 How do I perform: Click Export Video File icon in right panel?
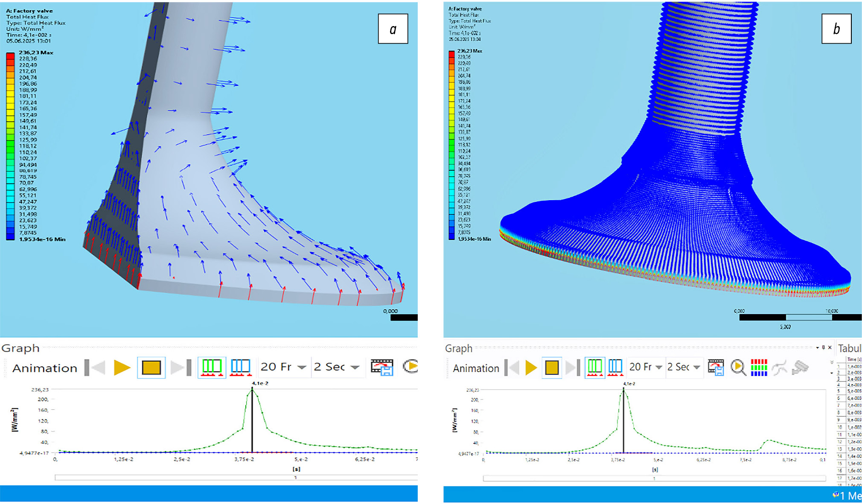tap(716, 367)
